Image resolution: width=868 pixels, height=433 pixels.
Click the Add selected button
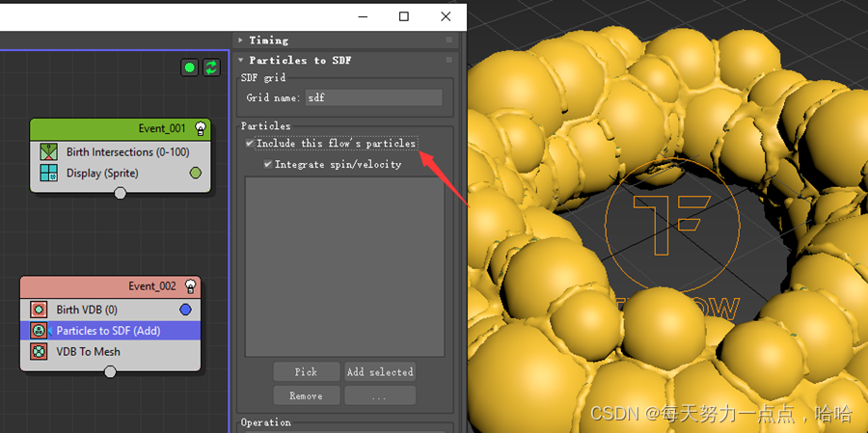coord(380,372)
